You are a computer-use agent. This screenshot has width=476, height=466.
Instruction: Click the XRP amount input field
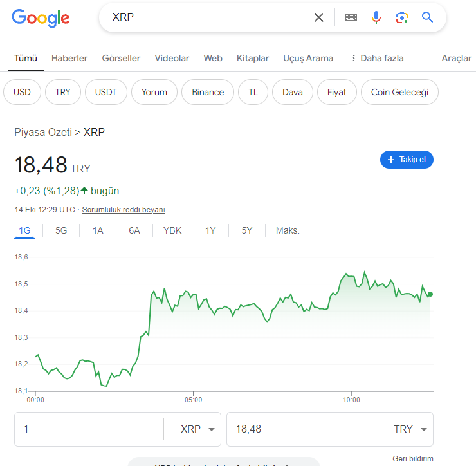pyautogui.click(x=89, y=429)
